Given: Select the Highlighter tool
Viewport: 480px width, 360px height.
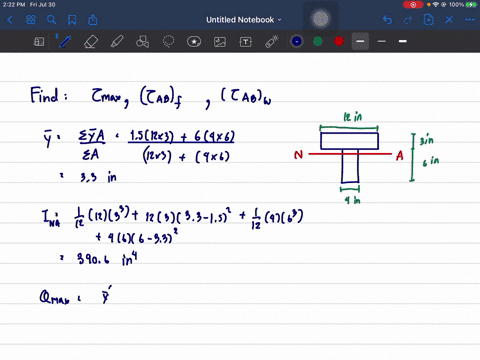Looking at the screenshot, I should (x=117, y=42).
